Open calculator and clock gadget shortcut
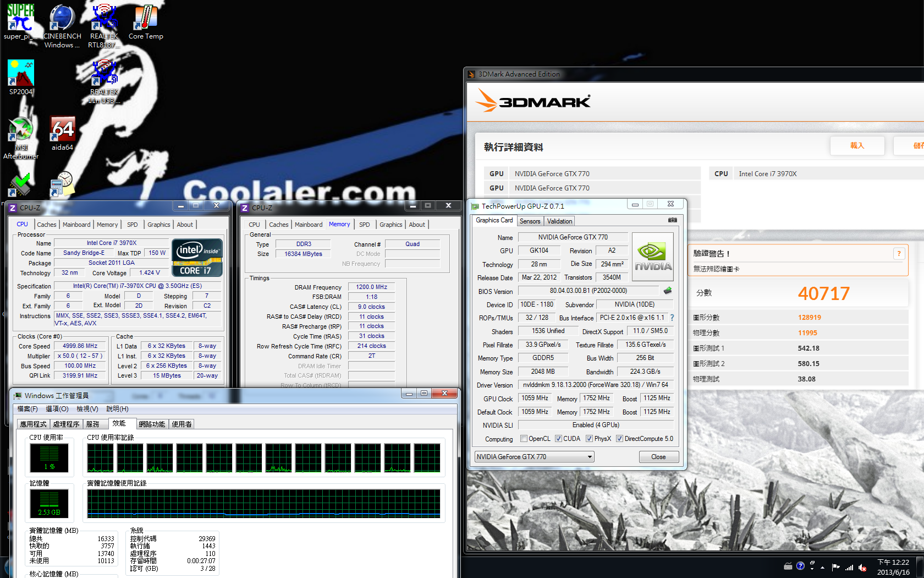 62,184
